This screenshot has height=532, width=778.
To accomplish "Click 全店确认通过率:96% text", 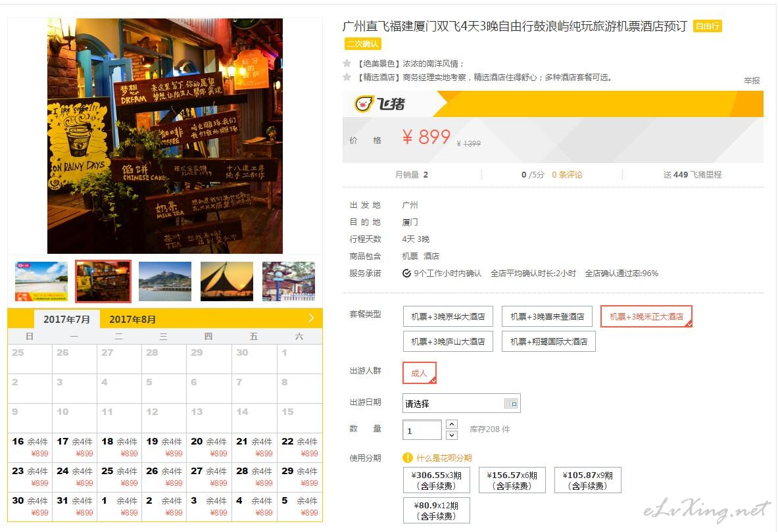I will [621, 274].
